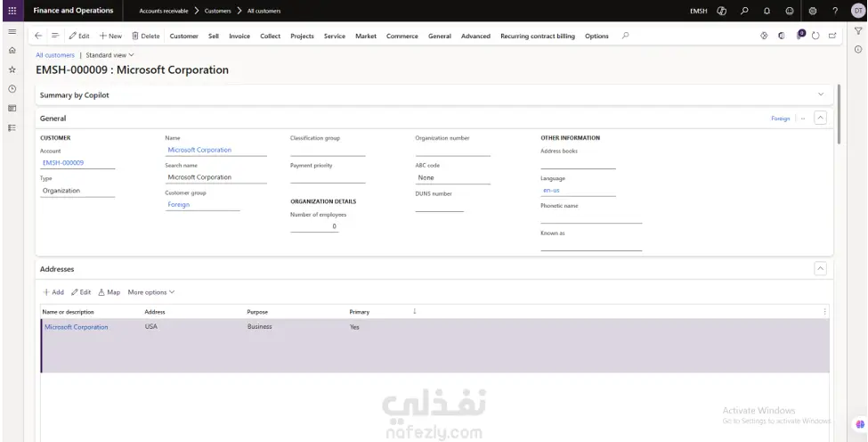868x442 pixels.
Task: Open filter pane funnel icon
Action: [x=858, y=31]
